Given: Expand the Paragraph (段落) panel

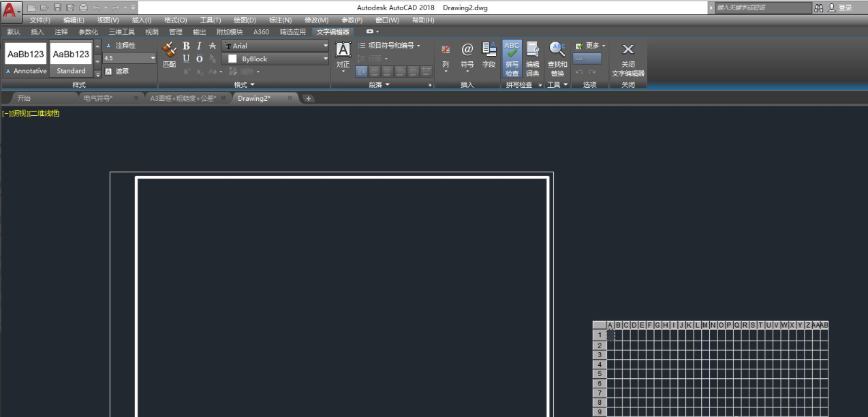Looking at the screenshot, I should point(379,84).
